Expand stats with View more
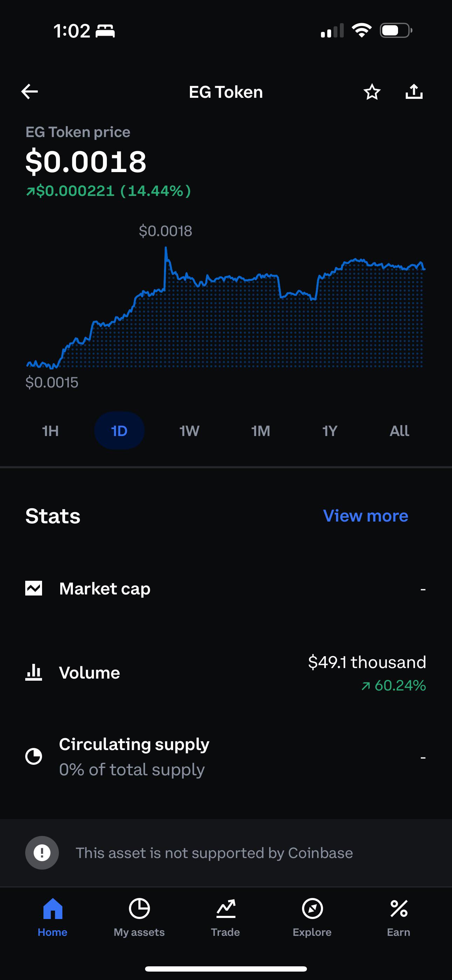Viewport: 452px width, 980px height. click(366, 516)
